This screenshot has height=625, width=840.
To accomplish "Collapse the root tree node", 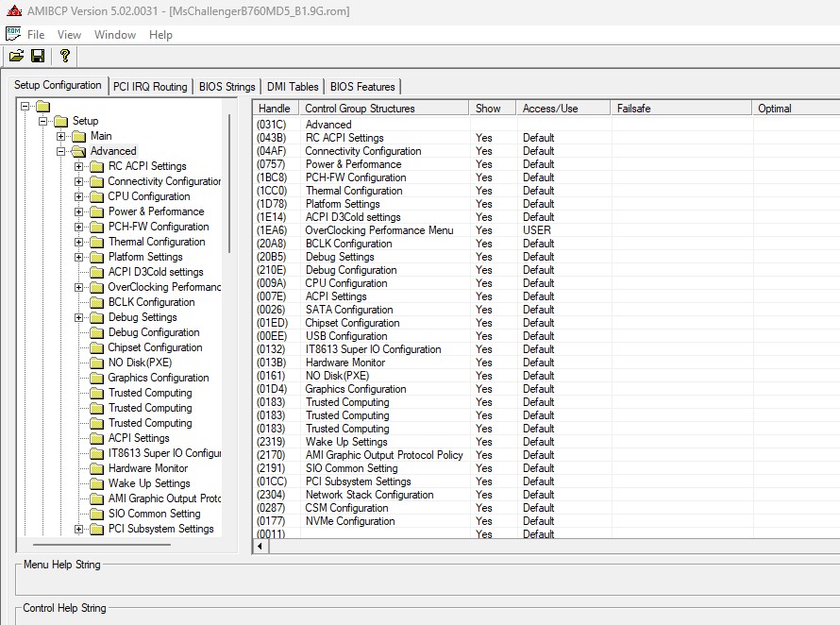I will click(x=25, y=106).
